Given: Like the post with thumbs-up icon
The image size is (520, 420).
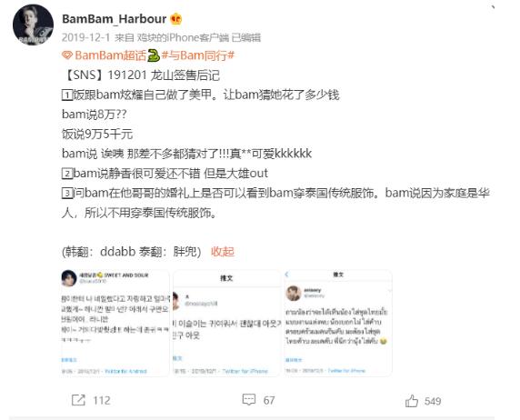Looking at the screenshot, I should [412, 400].
